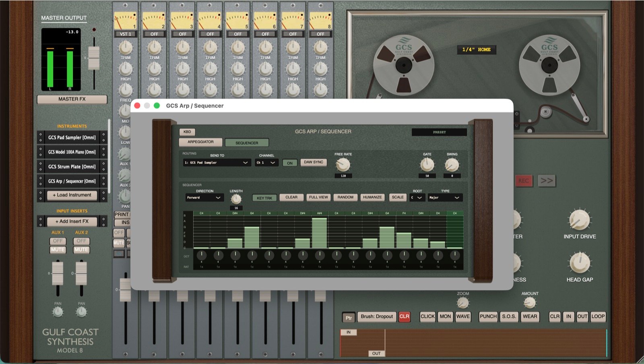Open the scale TYPE Major dropdown
This screenshot has height=364, width=644.
point(445,198)
